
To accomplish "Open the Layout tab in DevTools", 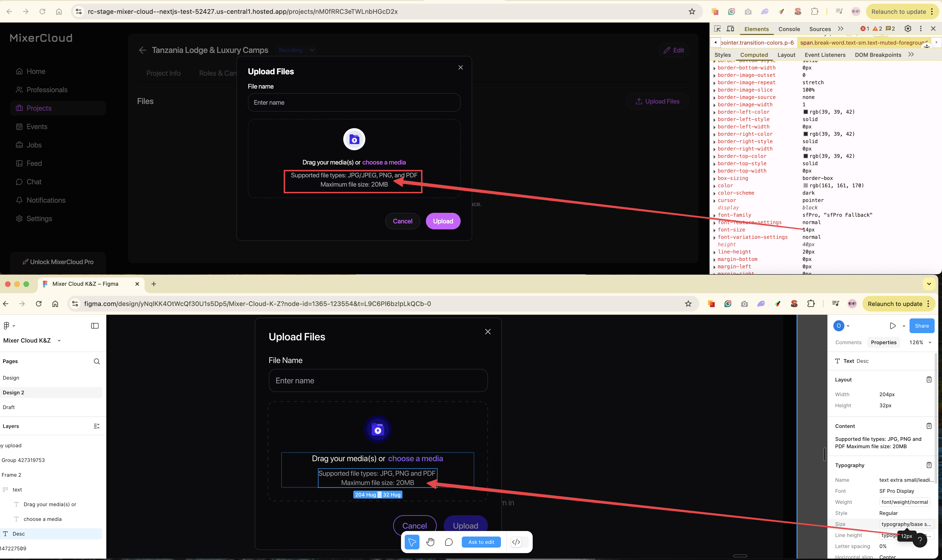I will (x=786, y=55).
